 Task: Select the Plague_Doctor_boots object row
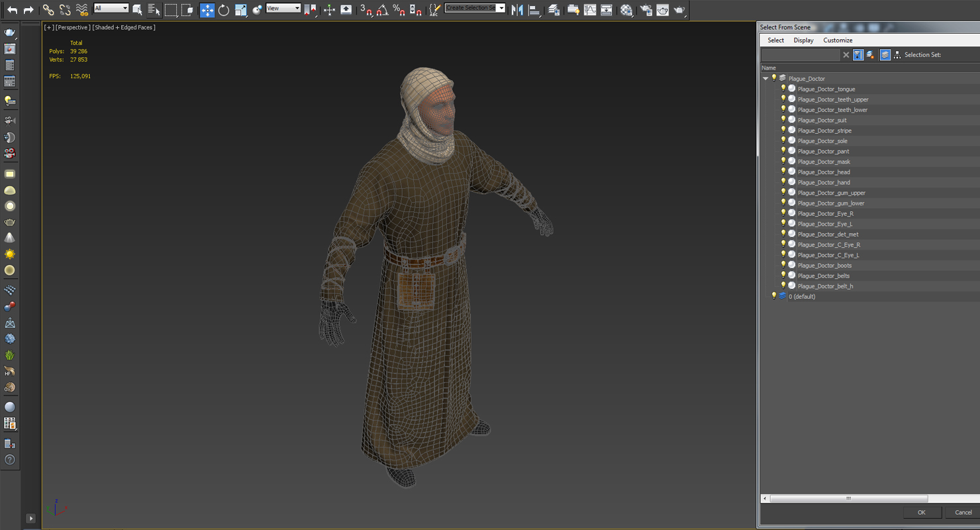870,266
